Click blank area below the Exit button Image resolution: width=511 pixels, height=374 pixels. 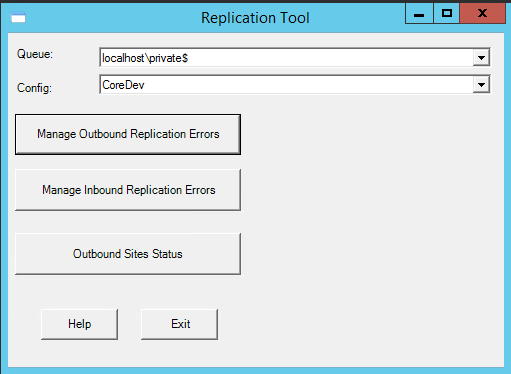point(179,353)
